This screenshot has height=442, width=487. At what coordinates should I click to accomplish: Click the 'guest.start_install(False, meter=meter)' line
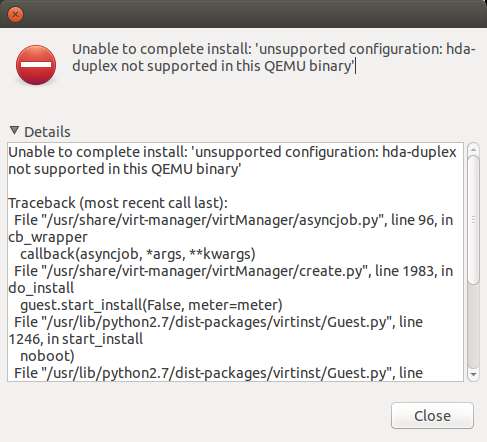(151, 305)
